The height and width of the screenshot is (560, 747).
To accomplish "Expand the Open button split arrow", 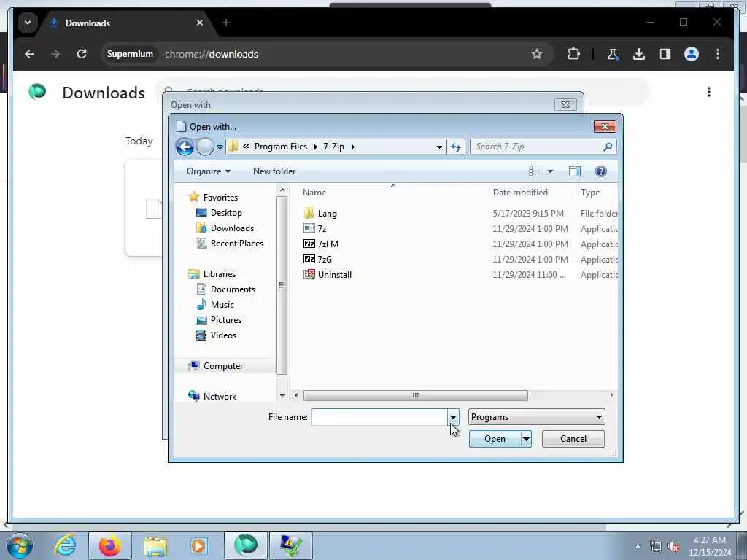I will (x=526, y=439).
